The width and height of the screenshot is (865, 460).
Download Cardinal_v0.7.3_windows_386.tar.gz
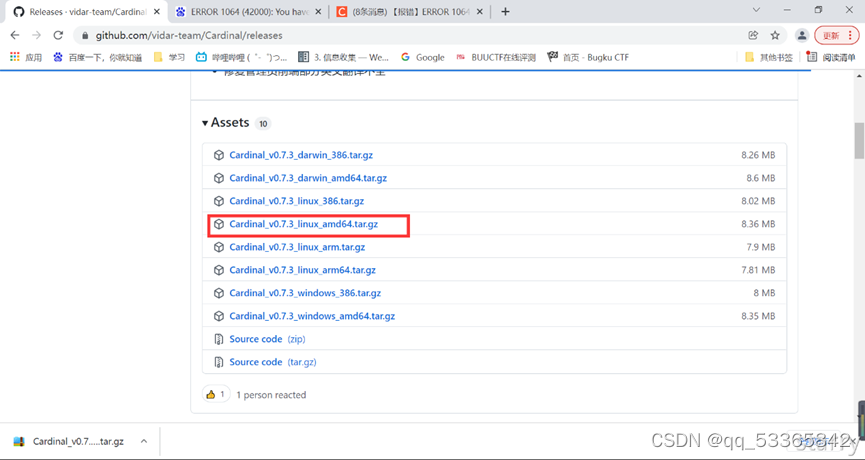(305, 293)
